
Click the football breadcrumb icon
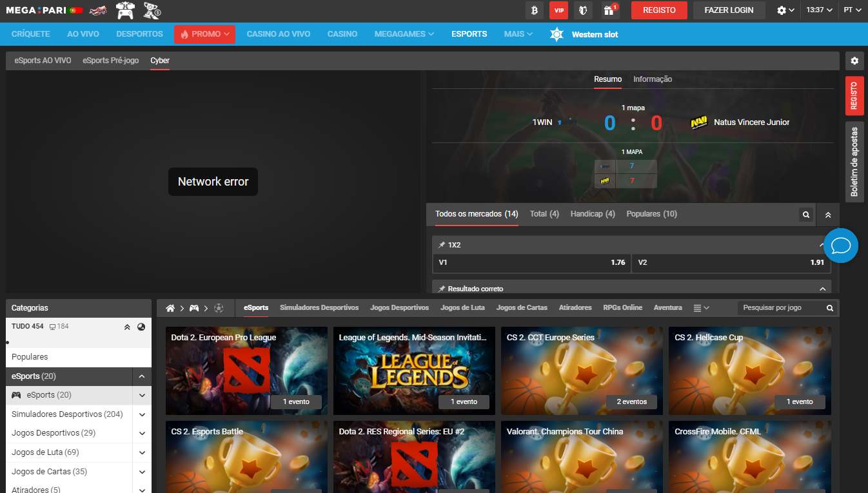click(x=219, y=308)
